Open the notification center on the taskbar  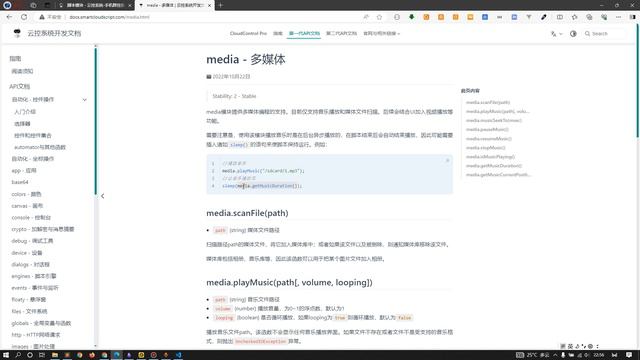[629, 355]
